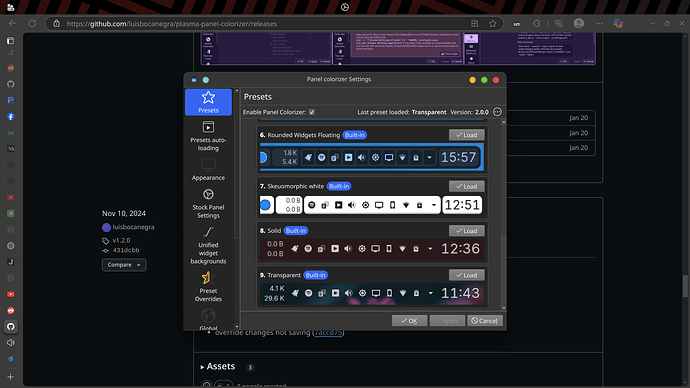Click the browser refresh icon
690x388 pixels.
[32, 24]
